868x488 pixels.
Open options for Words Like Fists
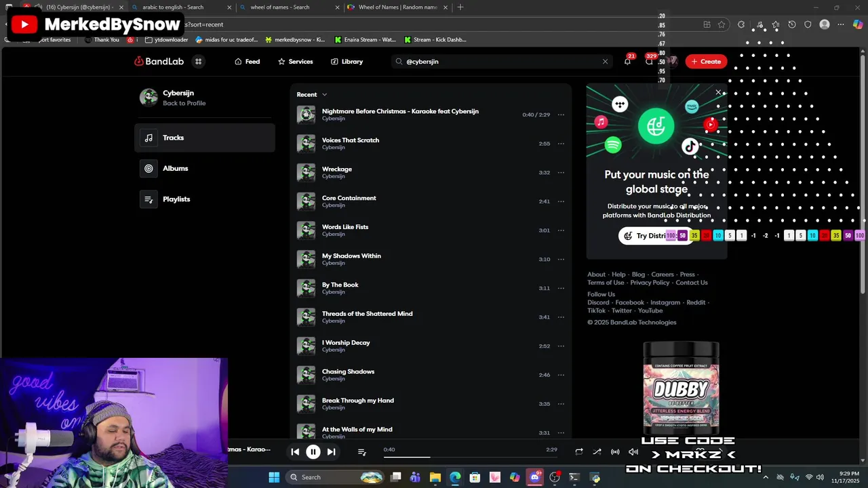pos(561,230)
